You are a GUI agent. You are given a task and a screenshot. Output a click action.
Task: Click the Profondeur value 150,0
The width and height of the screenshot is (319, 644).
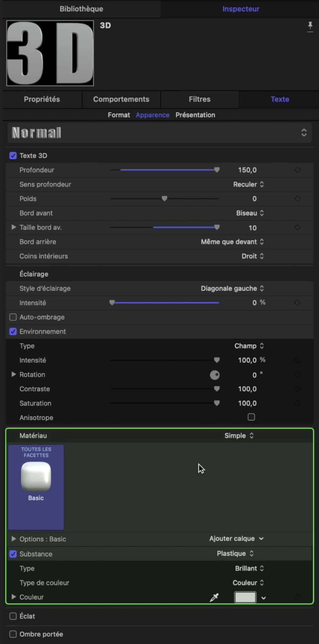[247, 170]
